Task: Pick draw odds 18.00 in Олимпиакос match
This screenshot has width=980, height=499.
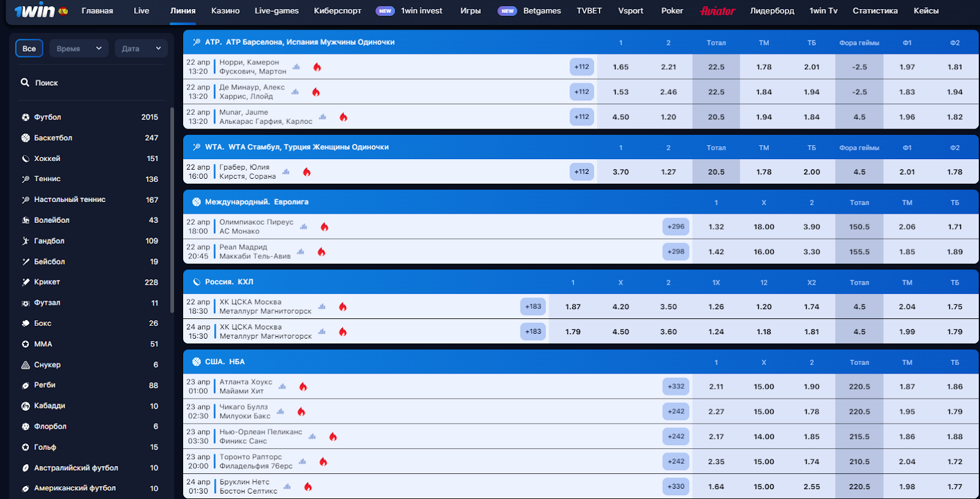Action: pos(764,227)
